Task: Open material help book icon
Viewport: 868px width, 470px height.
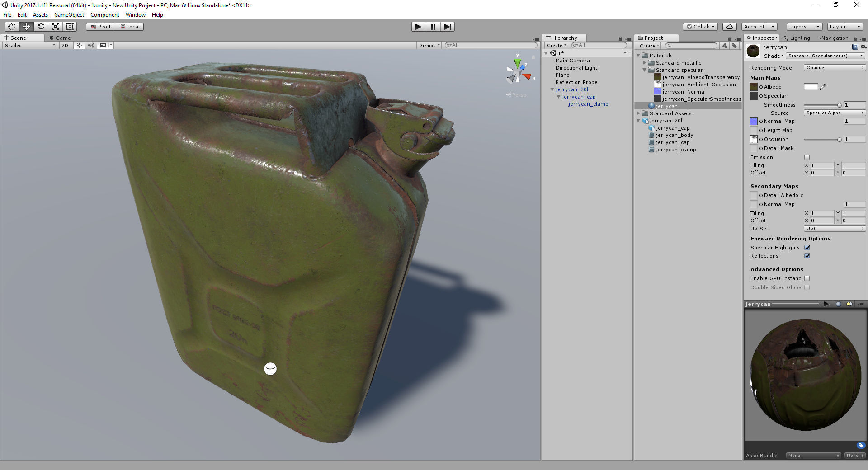Action: [x=855, y=47]
